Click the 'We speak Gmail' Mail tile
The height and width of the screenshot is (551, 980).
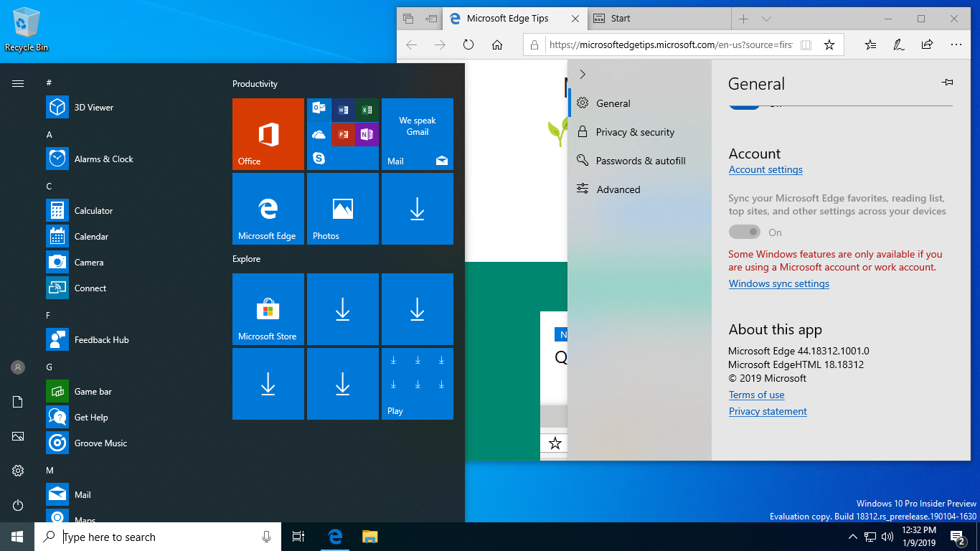tap(418, 134)
